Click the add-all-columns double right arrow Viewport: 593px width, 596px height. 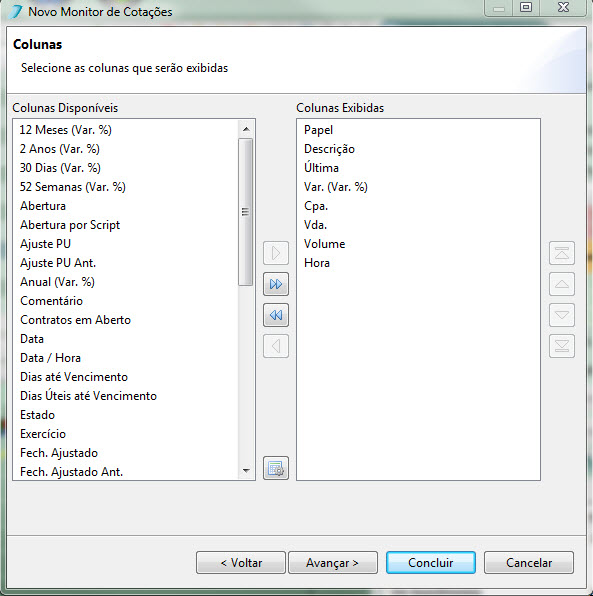click(x=276, y=284)
